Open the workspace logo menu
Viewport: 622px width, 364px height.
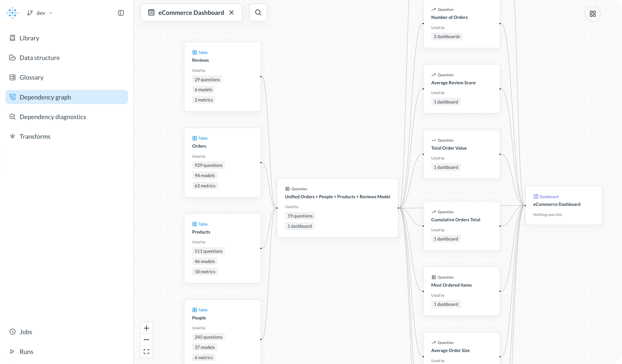(x=12, y=13)
